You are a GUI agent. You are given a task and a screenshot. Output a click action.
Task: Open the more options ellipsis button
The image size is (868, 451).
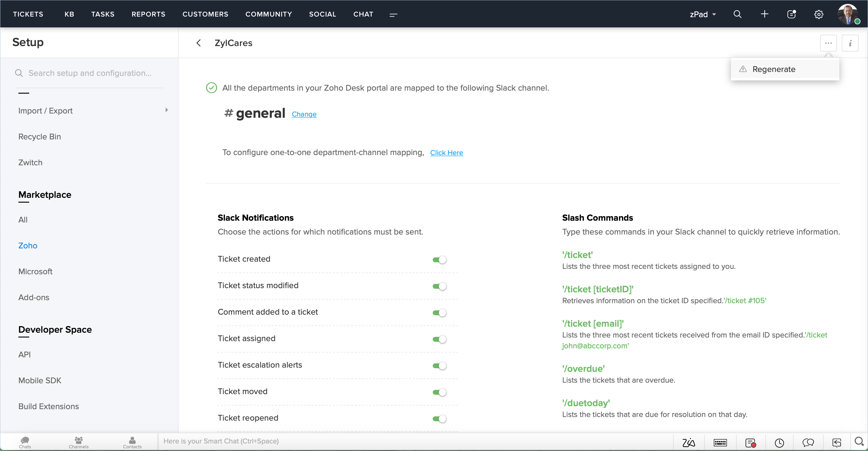tap(828, 43)
